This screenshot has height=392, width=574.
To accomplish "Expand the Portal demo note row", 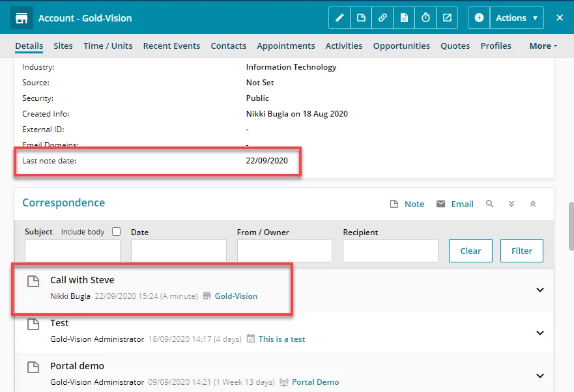I will [x=540, y=376].
